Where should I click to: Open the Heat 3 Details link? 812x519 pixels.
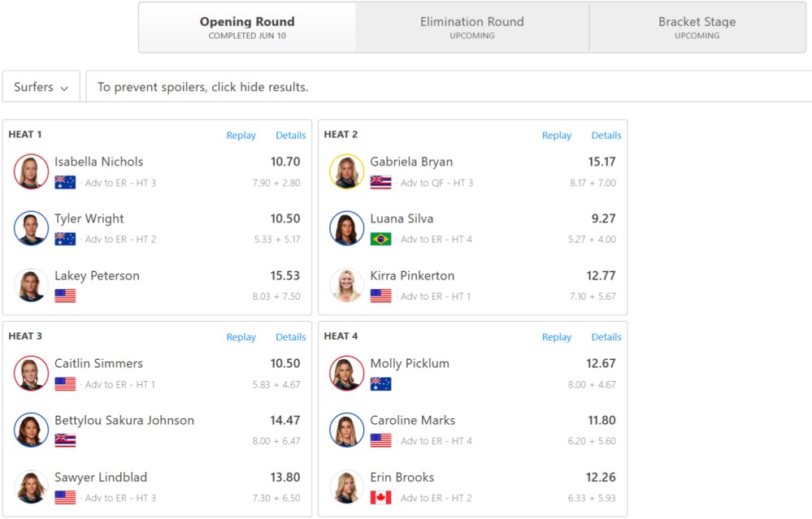click(290, 337)
